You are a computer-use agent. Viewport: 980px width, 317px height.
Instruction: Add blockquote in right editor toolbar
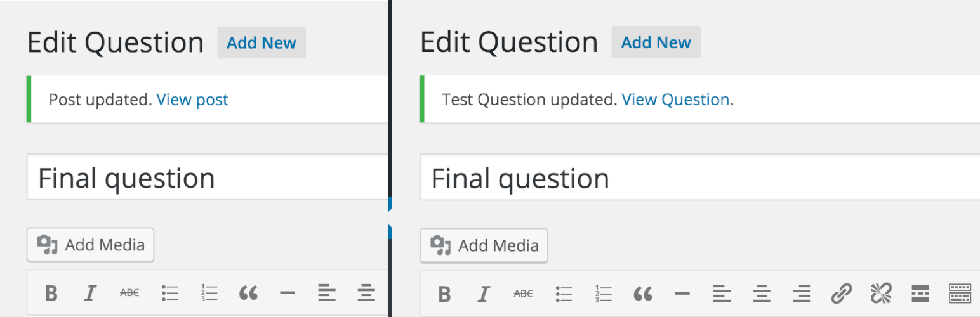click(x=642, y=294)
